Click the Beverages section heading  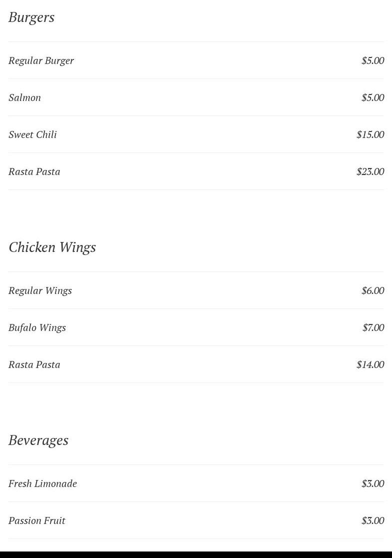(38, 440)
